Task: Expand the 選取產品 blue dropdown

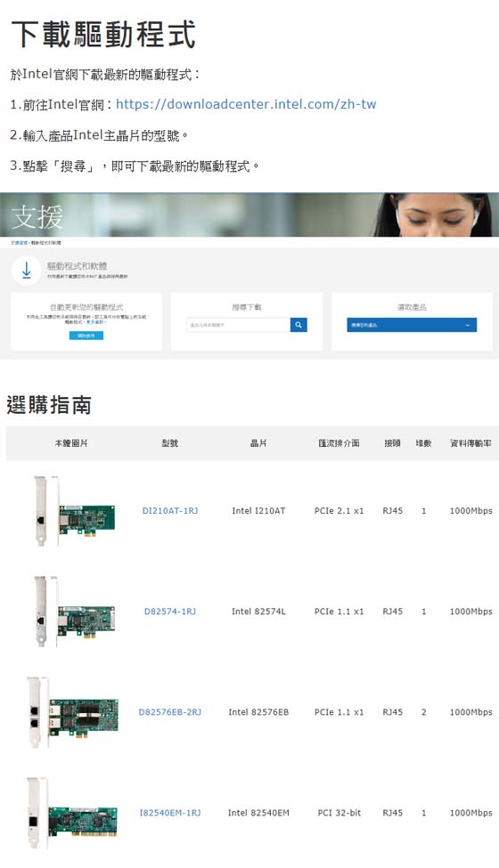Action: pyautogui.click(x=412, y=325)
